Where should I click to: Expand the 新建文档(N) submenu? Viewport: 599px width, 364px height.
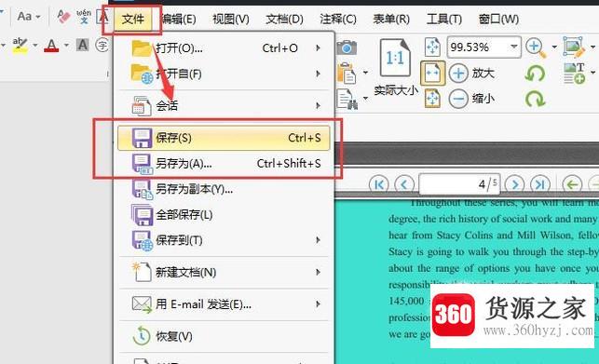224,273
